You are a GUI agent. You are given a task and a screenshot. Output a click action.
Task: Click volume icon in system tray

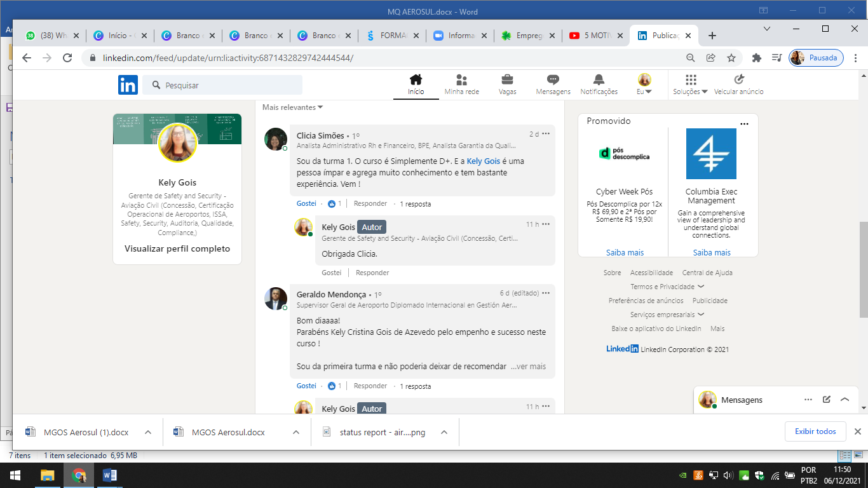[x=728, y=475]
